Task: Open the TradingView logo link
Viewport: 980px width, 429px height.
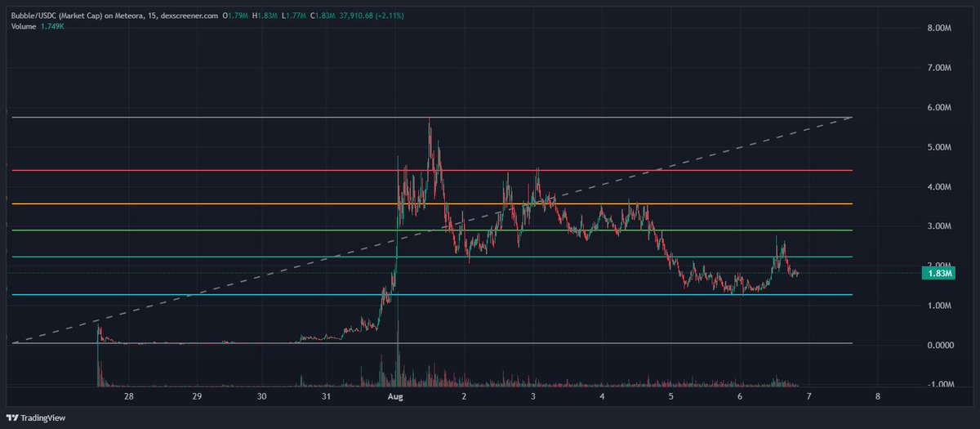Action: (x=35, y=418)
